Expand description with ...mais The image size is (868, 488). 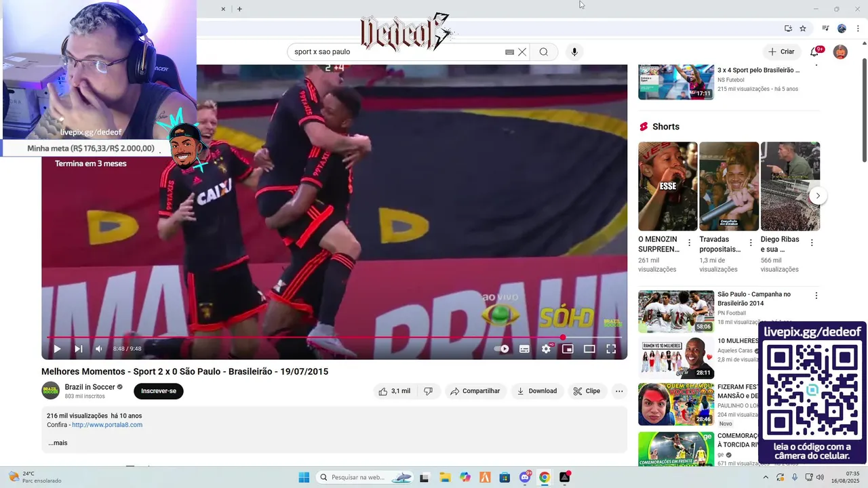[x=58, y=443]
